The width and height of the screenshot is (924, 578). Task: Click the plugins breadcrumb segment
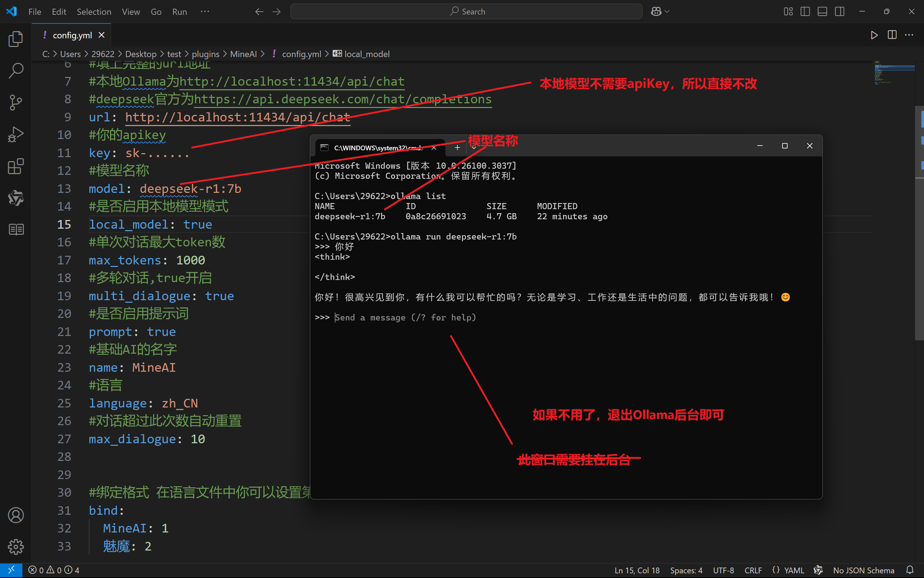[x=205, y=54]
